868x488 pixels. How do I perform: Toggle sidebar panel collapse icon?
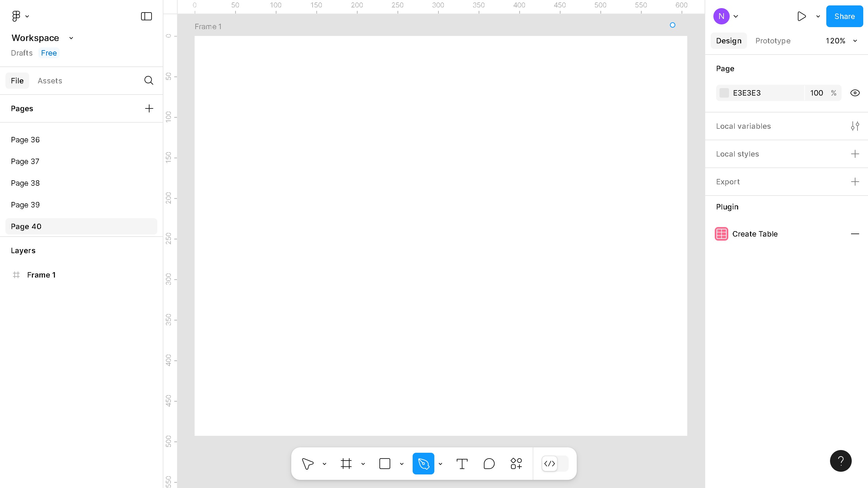(x=146, y=16)
